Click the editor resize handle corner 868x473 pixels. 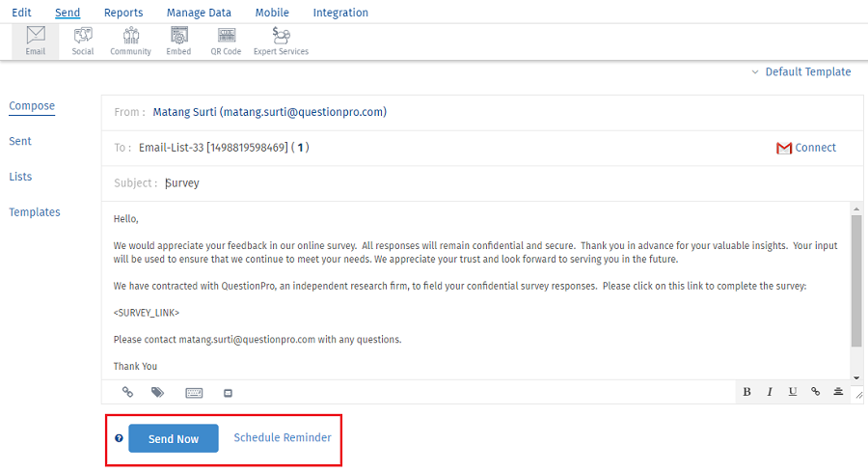coord(858,395)
